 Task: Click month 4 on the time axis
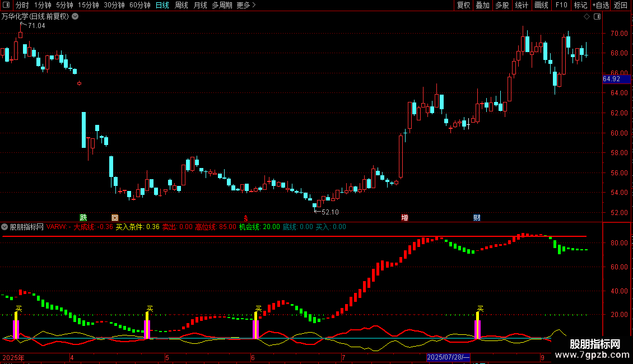(x=72, y=357)
